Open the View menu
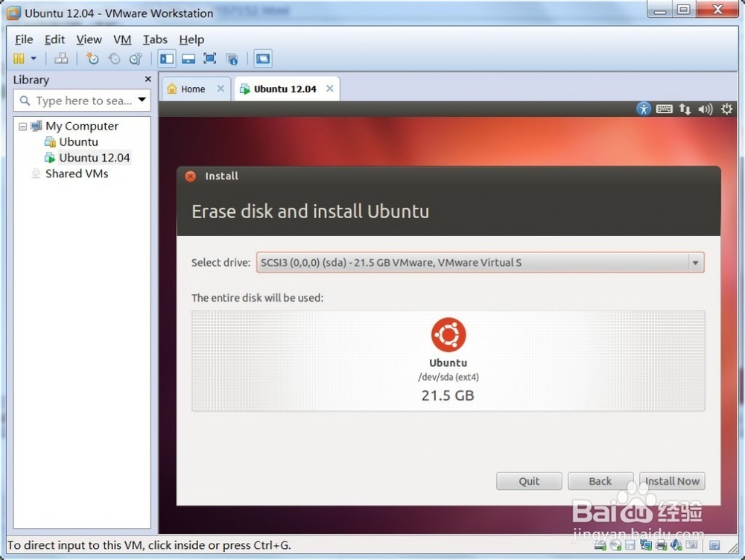The image size is (745, 560). point(89,39)
